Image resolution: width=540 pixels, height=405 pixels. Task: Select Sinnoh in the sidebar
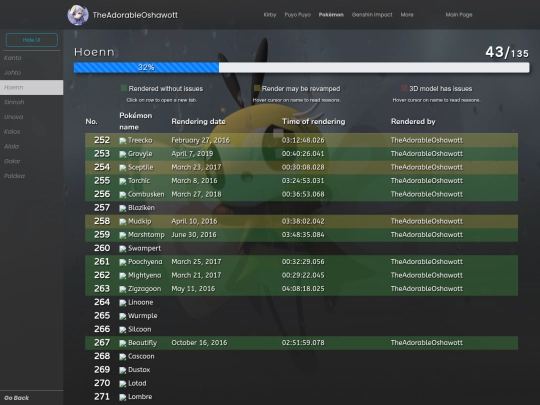[31, 102]
